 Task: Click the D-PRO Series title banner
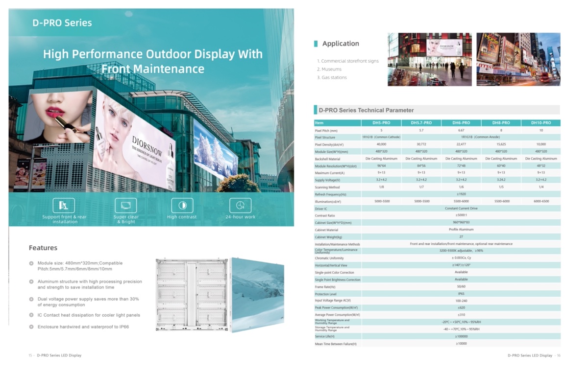point(62,23)
